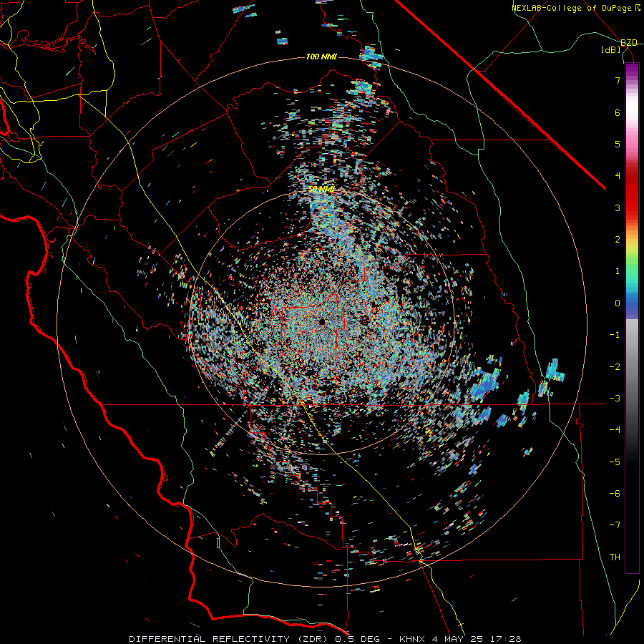The width and height of the screenshot is (644, 644).
Task: Click the 7 dB scale label
Action: tap(618, 80)
